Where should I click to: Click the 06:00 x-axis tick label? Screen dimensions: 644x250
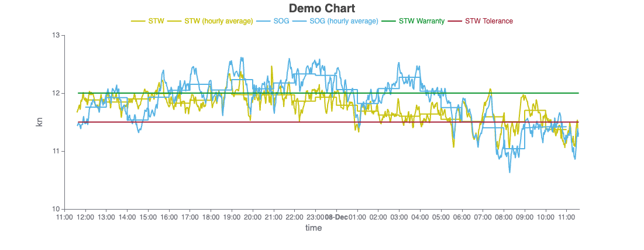[462, 216]
